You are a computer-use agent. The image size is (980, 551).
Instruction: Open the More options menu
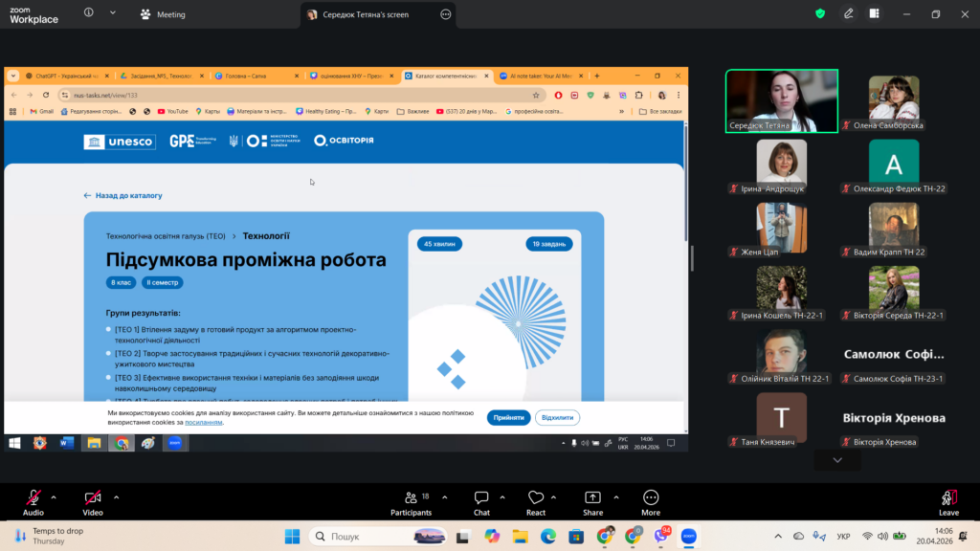point(651,500)
